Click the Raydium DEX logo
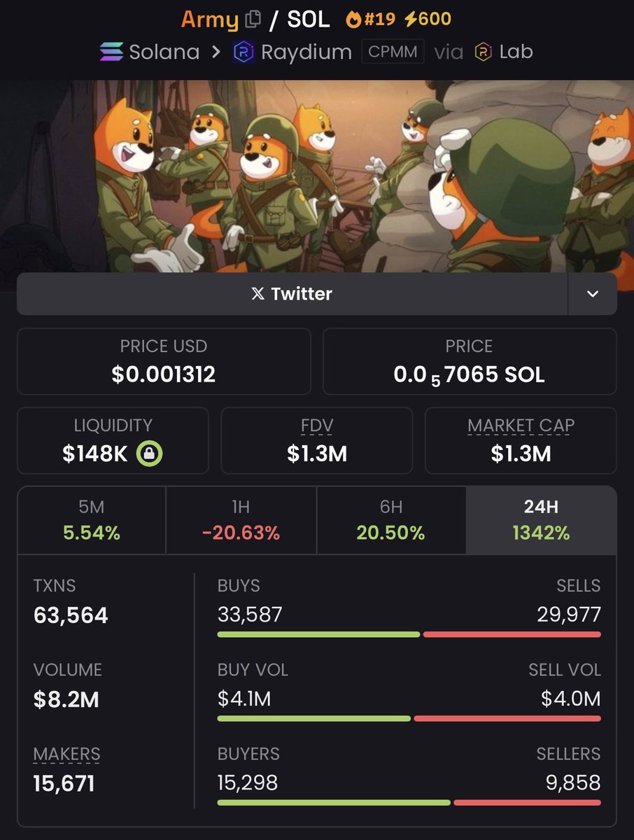Viewport: 634px width, 840px height. point(243,52)
